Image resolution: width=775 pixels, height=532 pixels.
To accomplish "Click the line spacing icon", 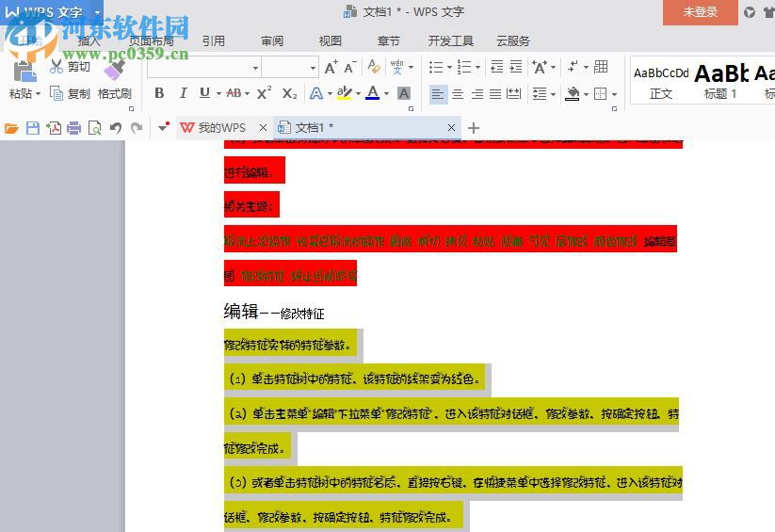I will 540,93.
